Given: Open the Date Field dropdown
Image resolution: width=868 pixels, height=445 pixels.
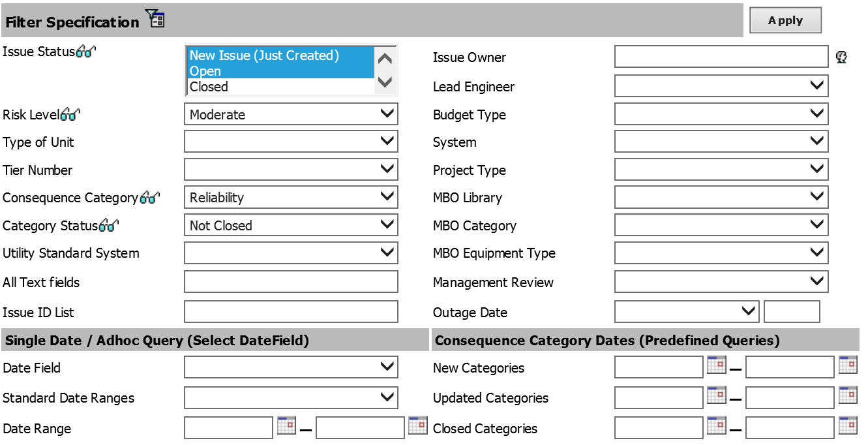Looking at the screenshot, I should [x=291, y=367].
